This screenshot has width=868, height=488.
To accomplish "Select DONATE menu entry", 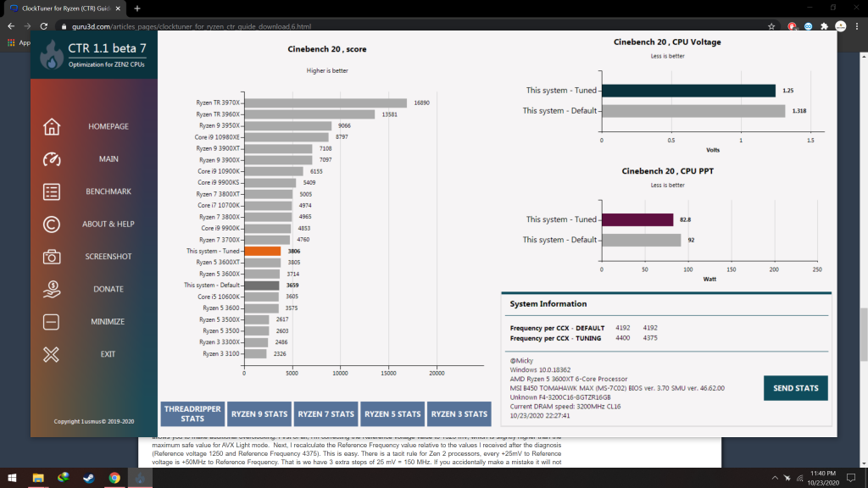I will point(108,290).
